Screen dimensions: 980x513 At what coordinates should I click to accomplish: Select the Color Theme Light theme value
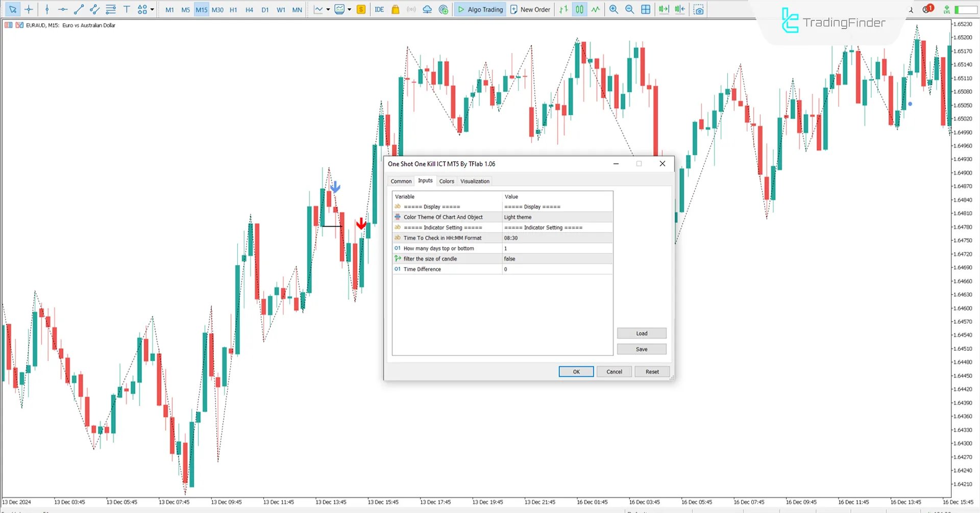(x=556, y=217)
